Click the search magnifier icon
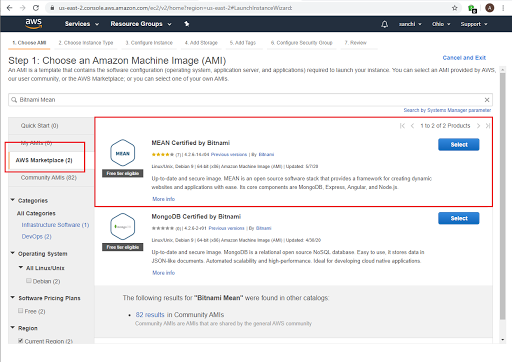Screen dimensions: 512x362 pyautogui.click(x=14, y=100)
